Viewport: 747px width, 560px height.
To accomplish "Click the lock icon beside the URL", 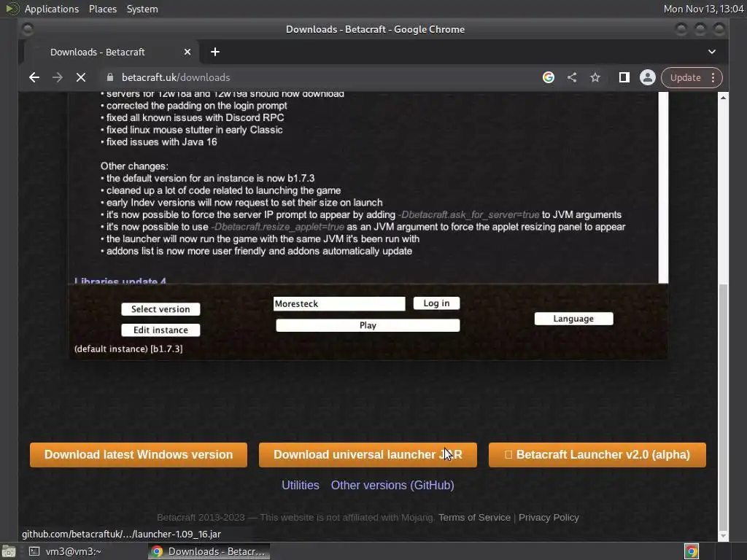I will [110, 77].
